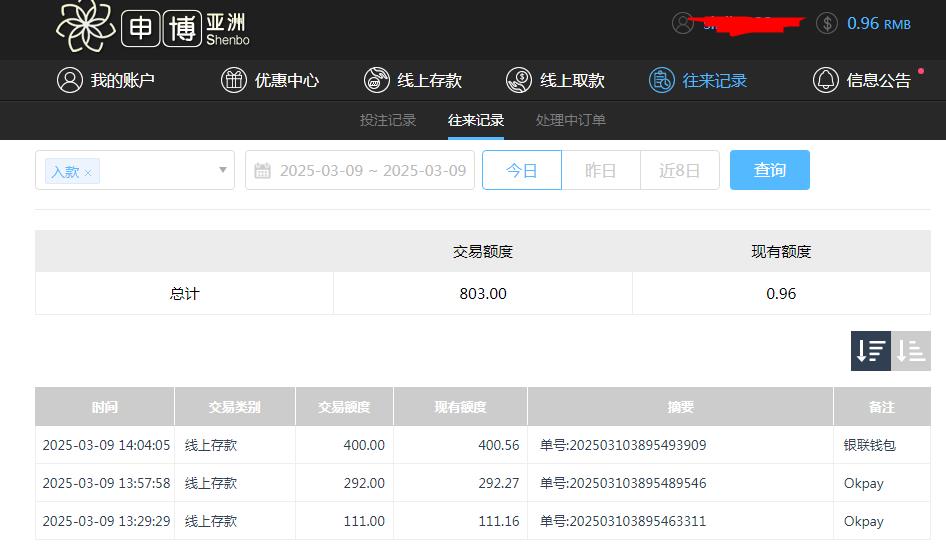Image resolution: width=946 pixels, height=546 pixels.
Task: Click 线上存款 in the 400.00 row
Action: pyautogui.click(x=211, y=445)
